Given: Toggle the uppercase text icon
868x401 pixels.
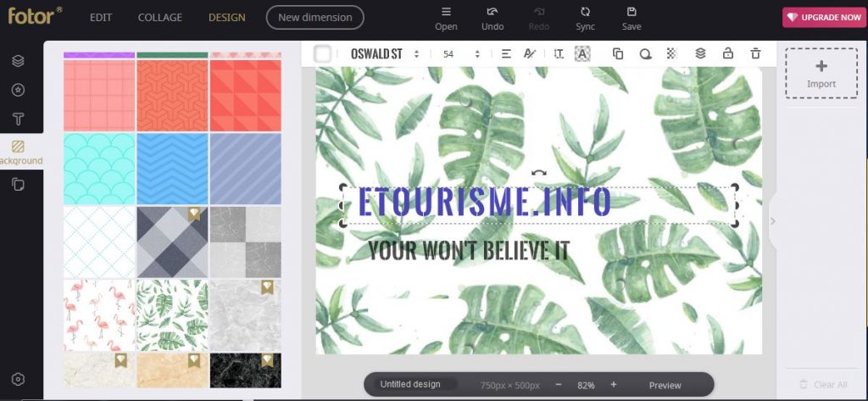Looking at the screenshot, I should click(582, 53).
